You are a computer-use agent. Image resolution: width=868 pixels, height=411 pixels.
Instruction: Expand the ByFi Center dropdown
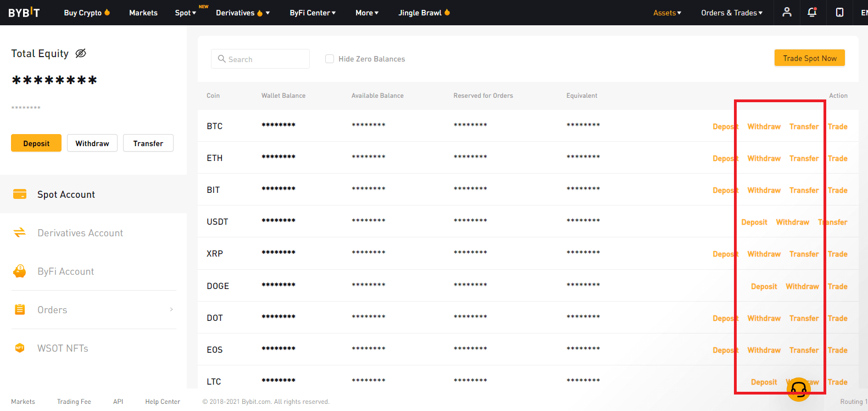[313, 13]
